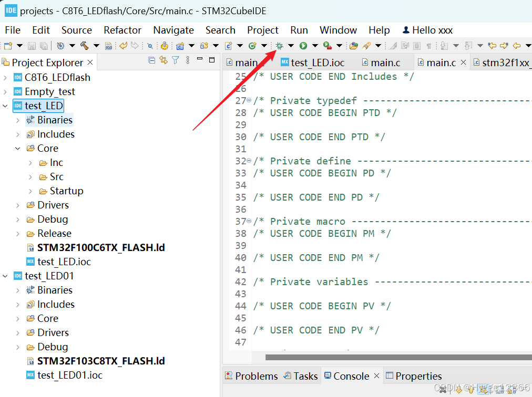
Task: Switch to the stm32f1xx editor tab
Action: tap(502, 62)
